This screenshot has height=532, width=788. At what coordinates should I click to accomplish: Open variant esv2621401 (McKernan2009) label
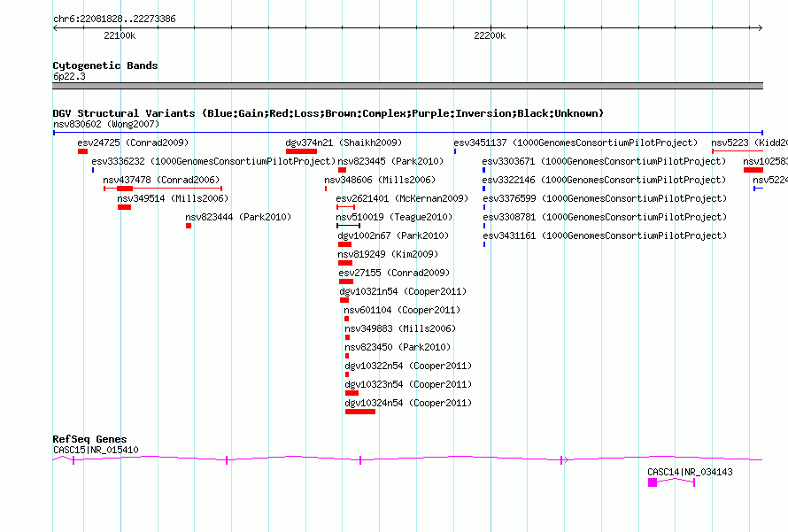402,198
